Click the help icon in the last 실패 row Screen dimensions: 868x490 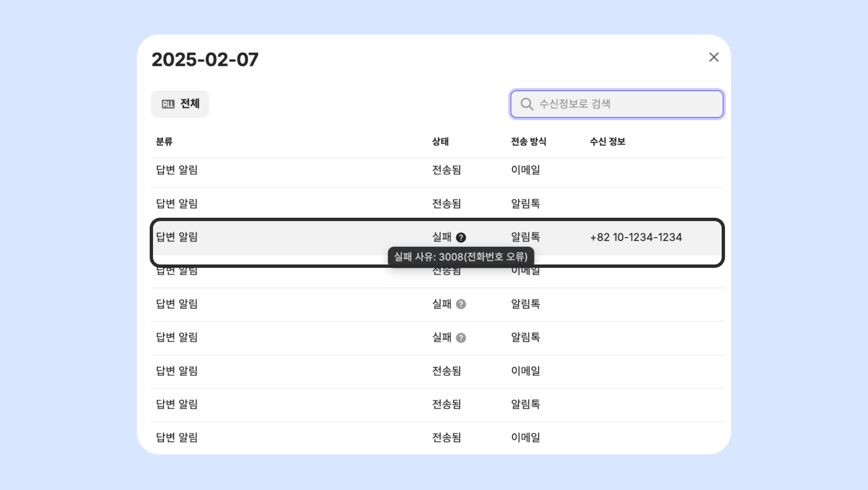461,337
